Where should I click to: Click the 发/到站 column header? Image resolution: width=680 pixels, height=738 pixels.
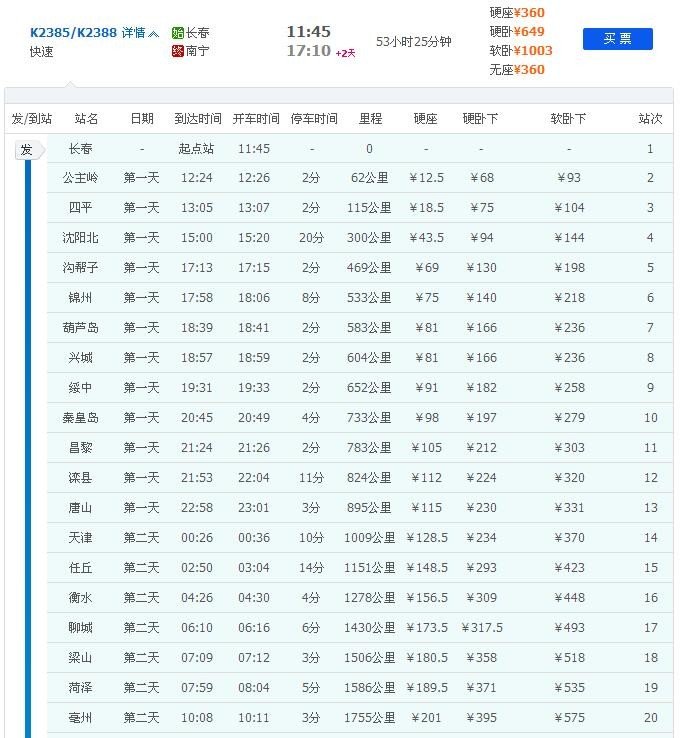pyautogui.click(x=32, y=119)
